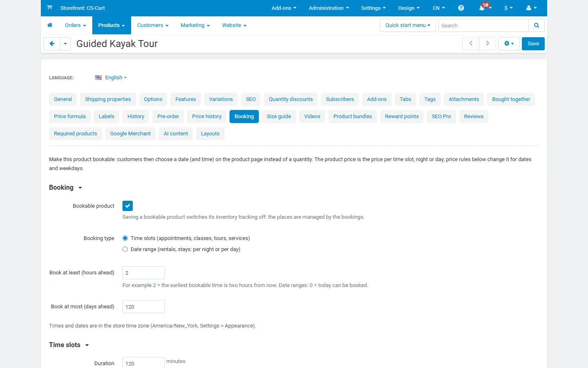The height and width of the screenshot is (368, 588).
Task: Open the Design dropdown
Action: tap(409, 8)
